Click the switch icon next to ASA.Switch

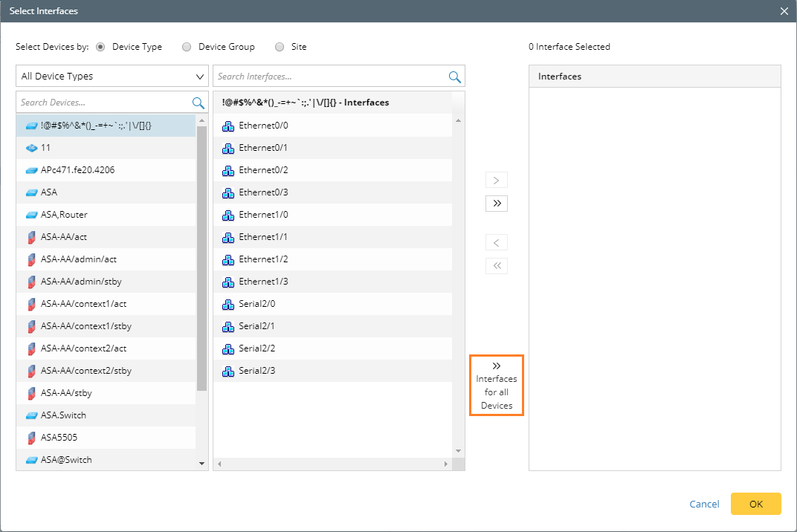[31, 415]
